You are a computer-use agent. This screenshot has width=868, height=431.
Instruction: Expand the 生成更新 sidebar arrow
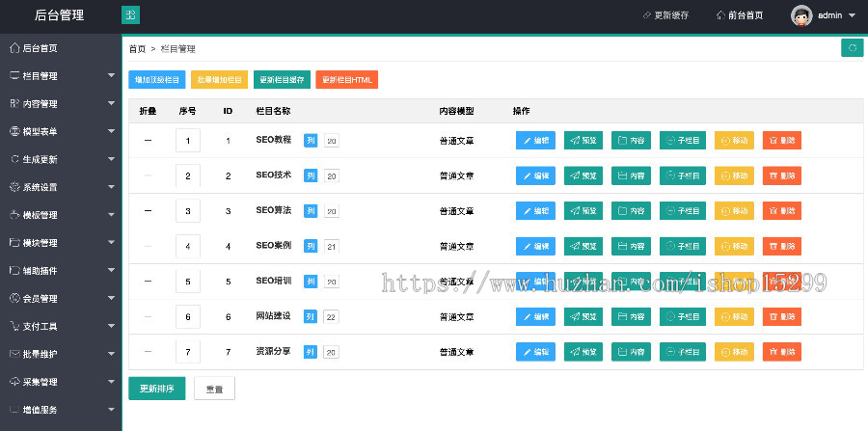(111, 159)
